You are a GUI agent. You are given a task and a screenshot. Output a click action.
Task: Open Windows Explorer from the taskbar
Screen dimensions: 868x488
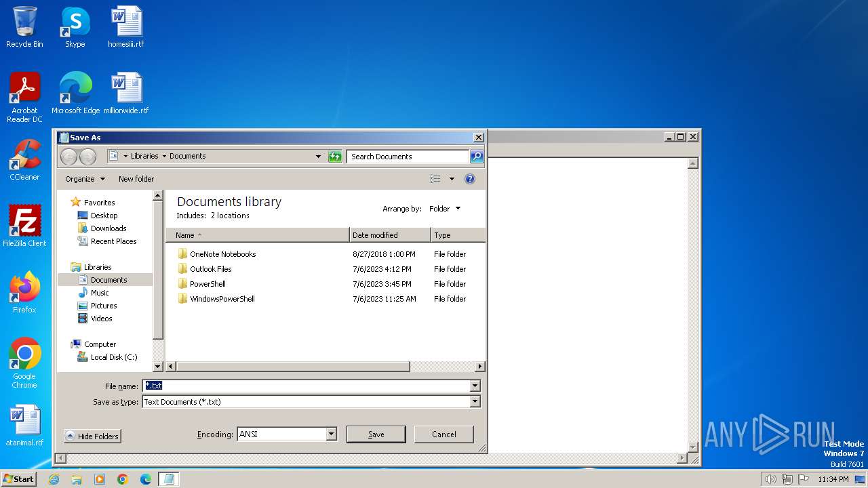(x=77, y=479)
